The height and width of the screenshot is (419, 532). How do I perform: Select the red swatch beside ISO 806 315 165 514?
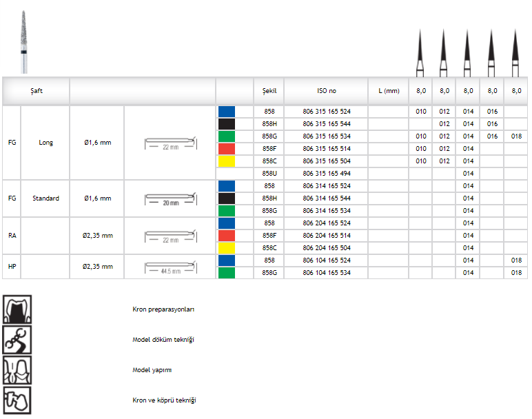pos(226,149)
